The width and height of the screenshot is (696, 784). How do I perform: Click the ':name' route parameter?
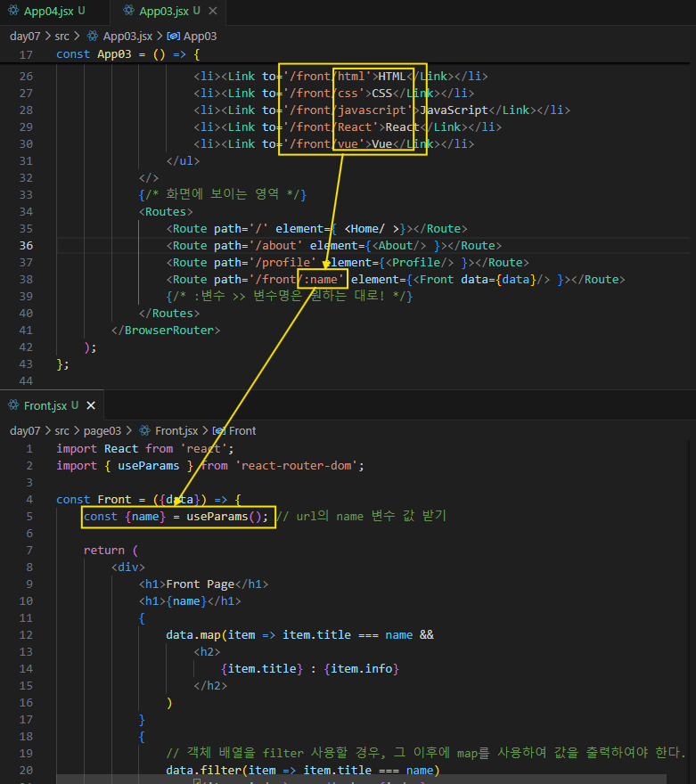(321, 280)
